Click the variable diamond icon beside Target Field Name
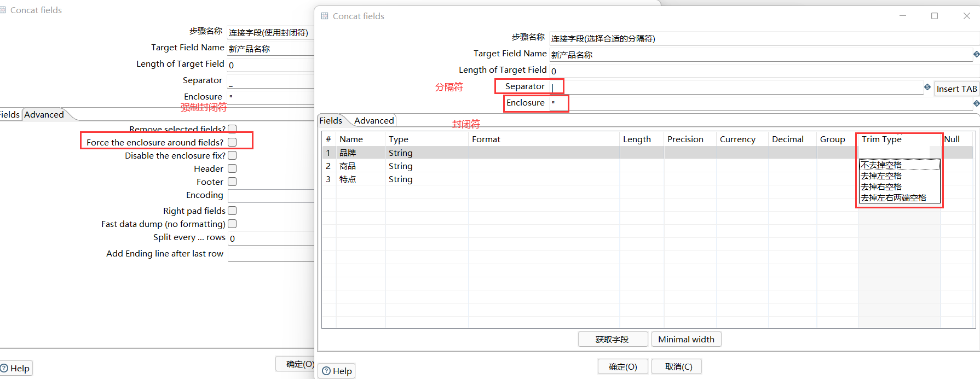980x379 pixels. (x=976, y=54)
